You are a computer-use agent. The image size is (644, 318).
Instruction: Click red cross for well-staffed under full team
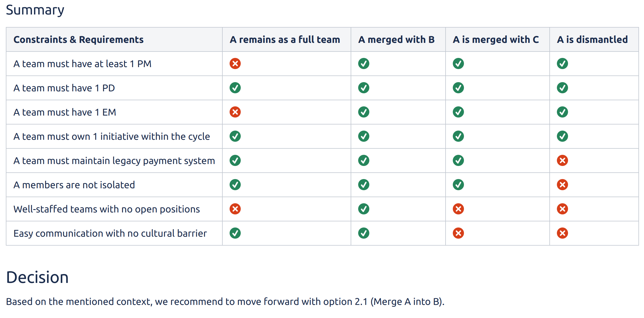(x=235, y=209)
